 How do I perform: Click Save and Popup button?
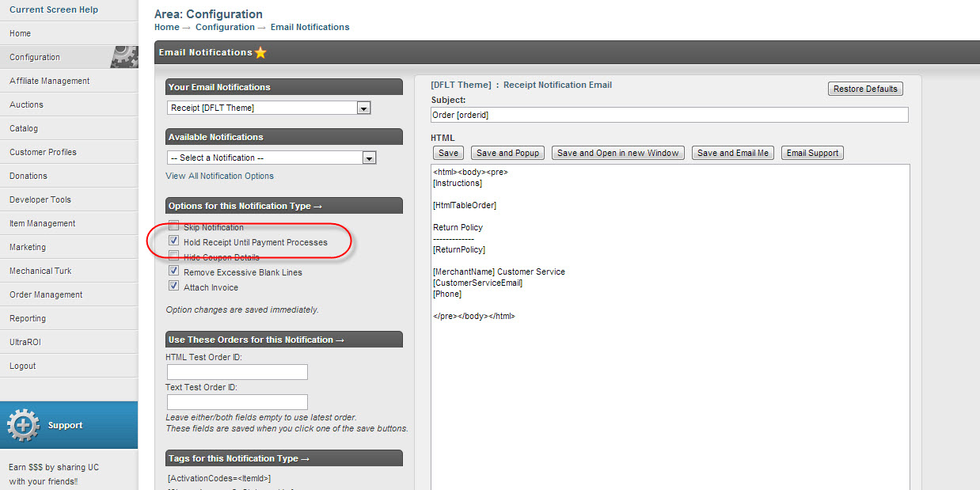tap(507, 153)
